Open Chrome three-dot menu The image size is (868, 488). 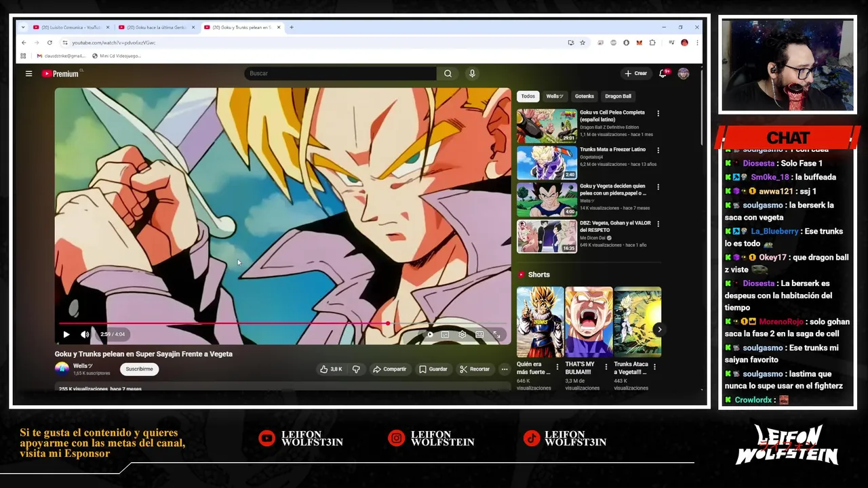(696, 43)
